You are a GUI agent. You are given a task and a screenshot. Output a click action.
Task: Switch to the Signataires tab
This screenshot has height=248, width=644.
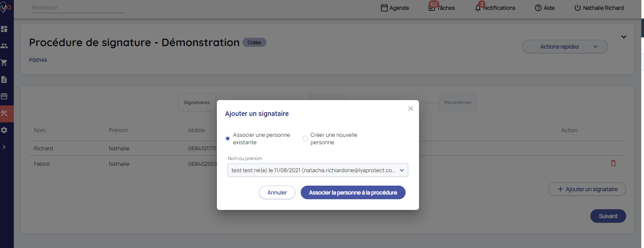197,102
